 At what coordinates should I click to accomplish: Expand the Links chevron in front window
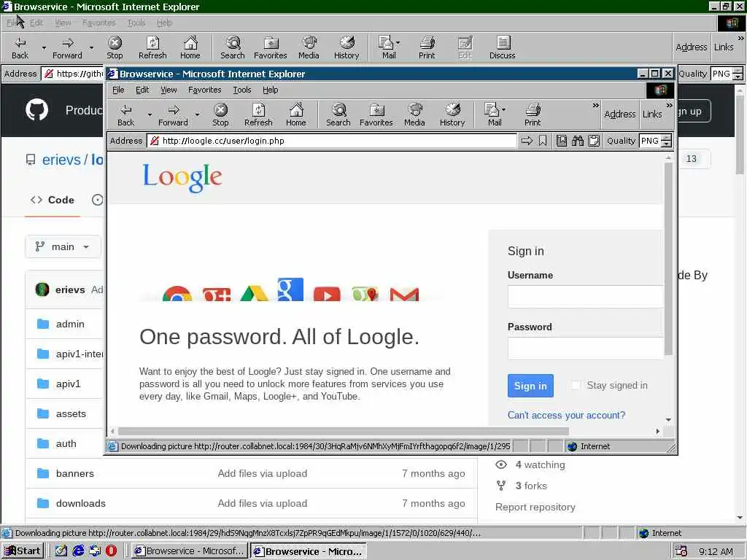tap(670, 105)
